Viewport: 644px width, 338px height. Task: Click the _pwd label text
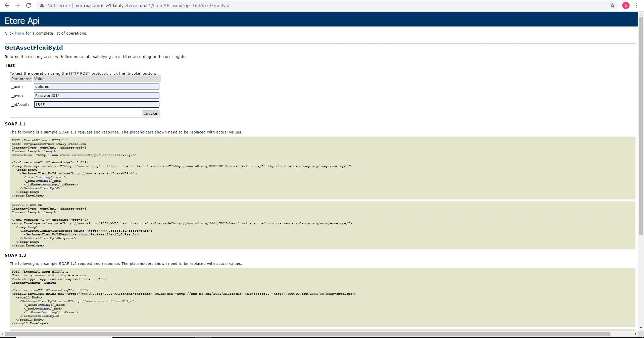17,96
